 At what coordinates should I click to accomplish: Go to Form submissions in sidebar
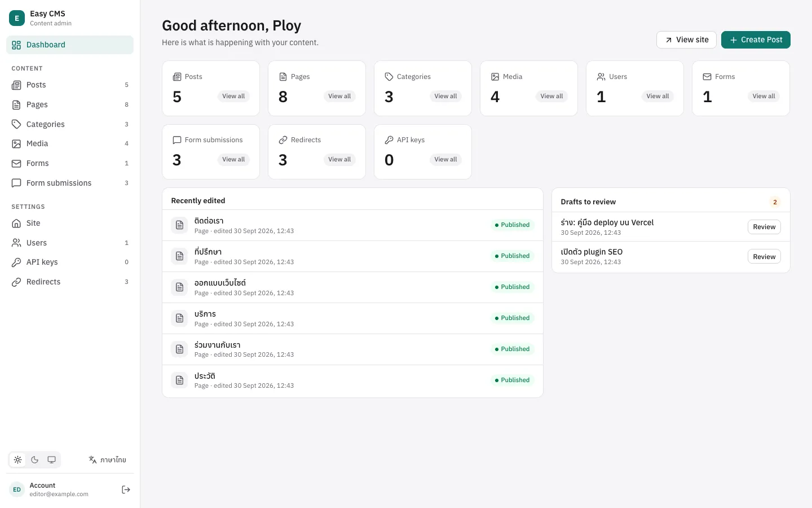[x=70, y=183]
